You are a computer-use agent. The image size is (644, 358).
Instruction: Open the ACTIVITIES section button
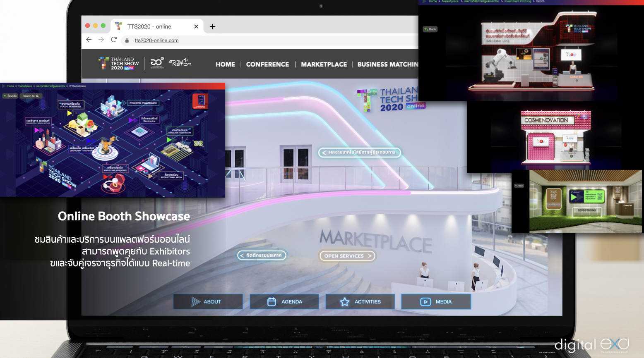tap(360, 302)
